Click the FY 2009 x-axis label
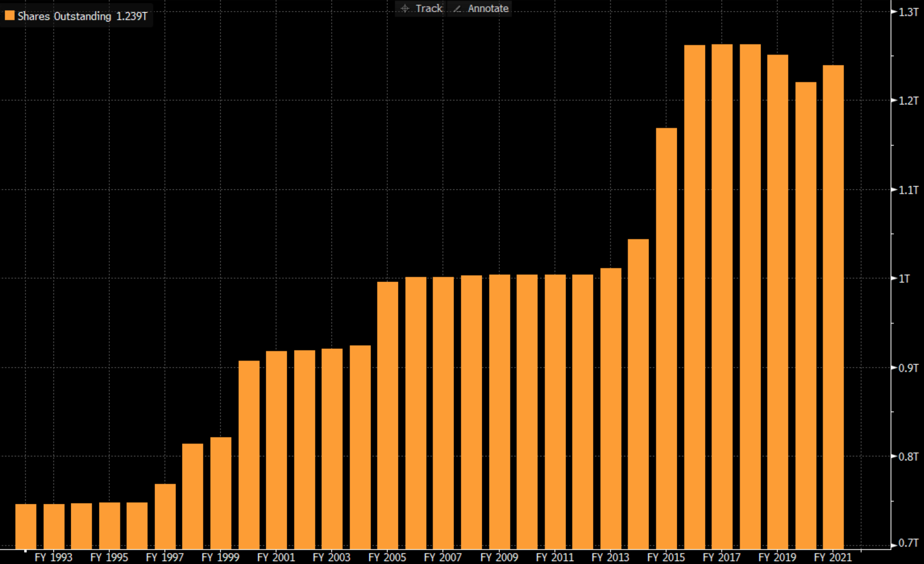 click(499, 557)
